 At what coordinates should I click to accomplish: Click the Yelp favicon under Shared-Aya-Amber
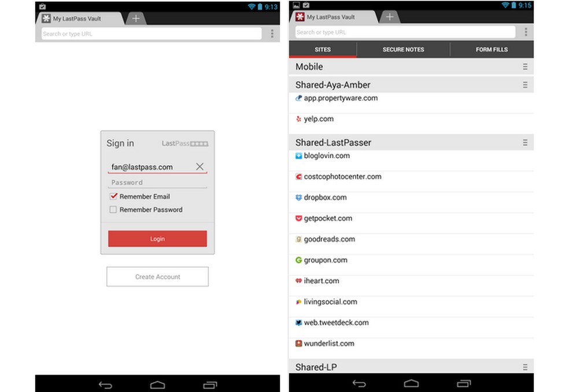click(298, 119)
